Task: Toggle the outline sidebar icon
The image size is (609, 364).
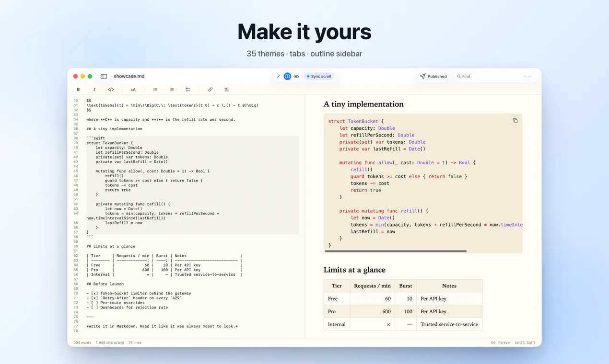Action: pos(104,76)
